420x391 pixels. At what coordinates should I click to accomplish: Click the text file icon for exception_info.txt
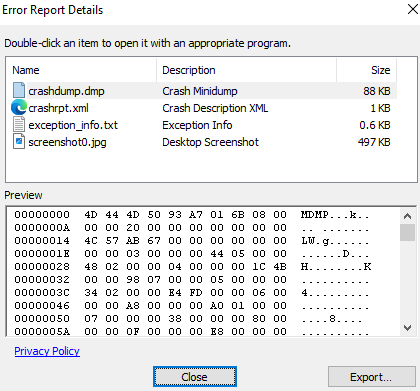(x=19, y=125)
